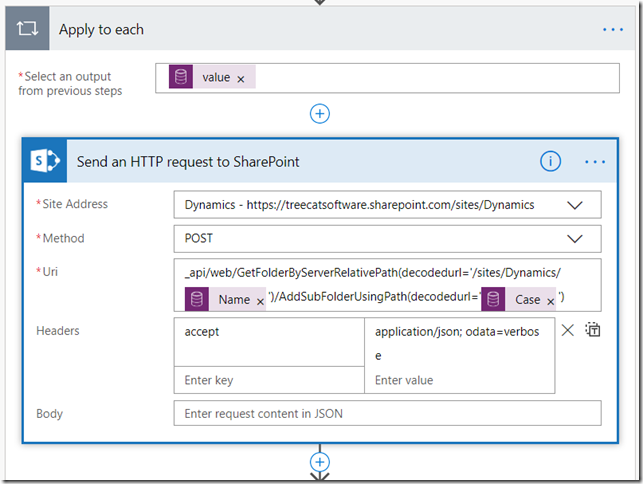Click the plus button above SharePoint action
The height and width of the screenshot is (484, 643).
(x=320, y=113)
